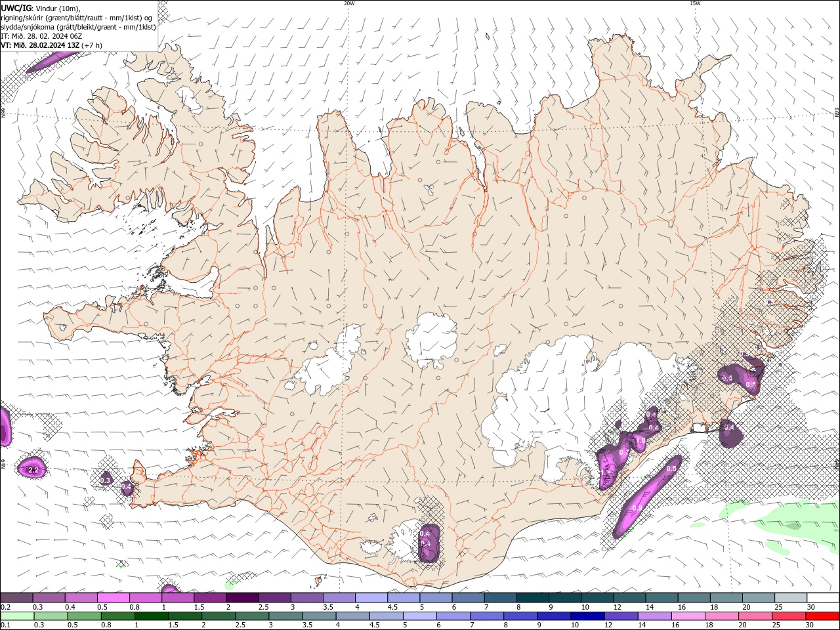Click the purple snow patch on the southern glacier
The image size is (840, 630).
pos(429,542)
